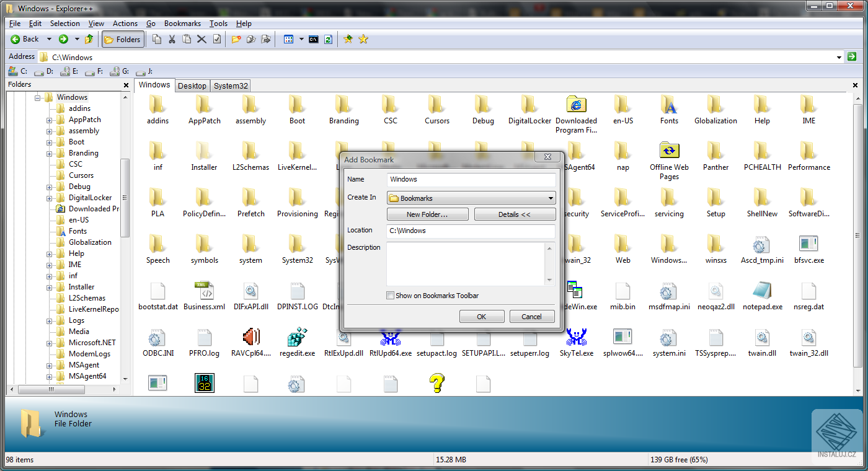Click the Copy toolbar icon
The image size is (868, 471).
[x=157, y=39]
